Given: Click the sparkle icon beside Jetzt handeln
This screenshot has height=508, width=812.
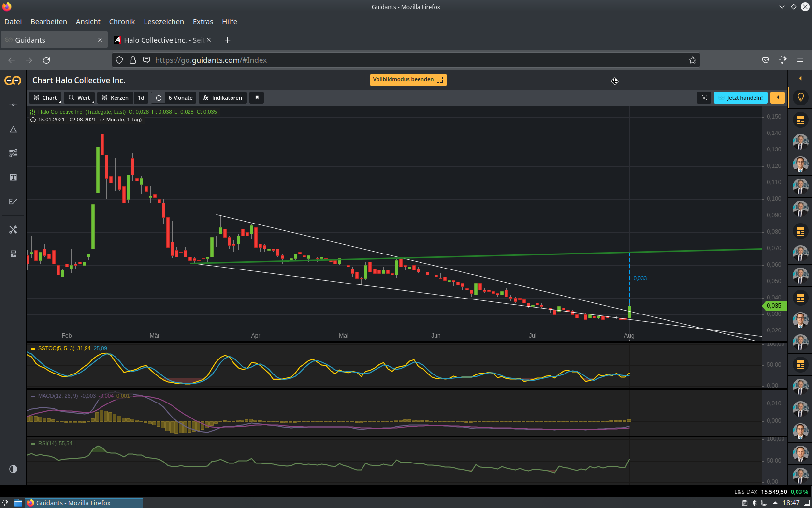Looking at the screenshot, I should point(704,98).
